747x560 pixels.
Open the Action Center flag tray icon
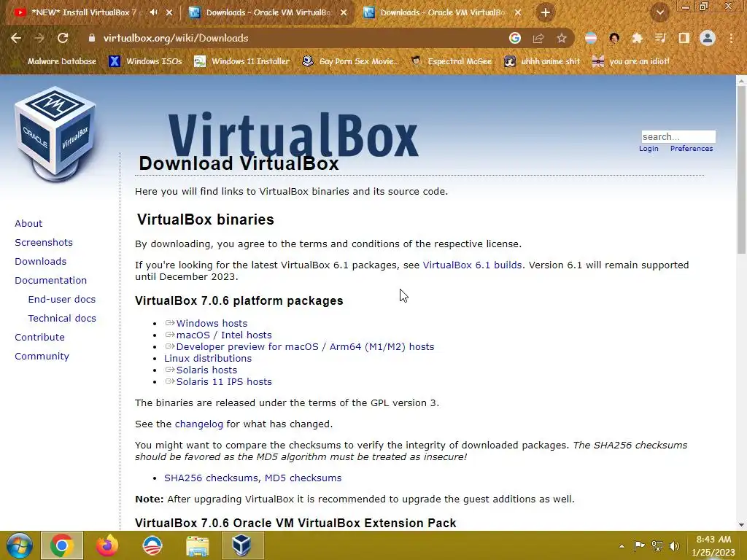point(639,545)
